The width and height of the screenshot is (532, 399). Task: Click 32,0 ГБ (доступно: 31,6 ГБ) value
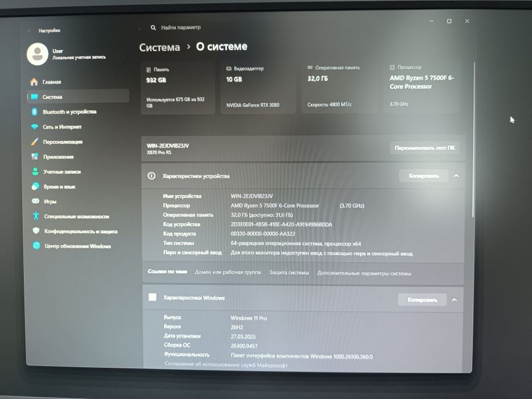(262, 215)
